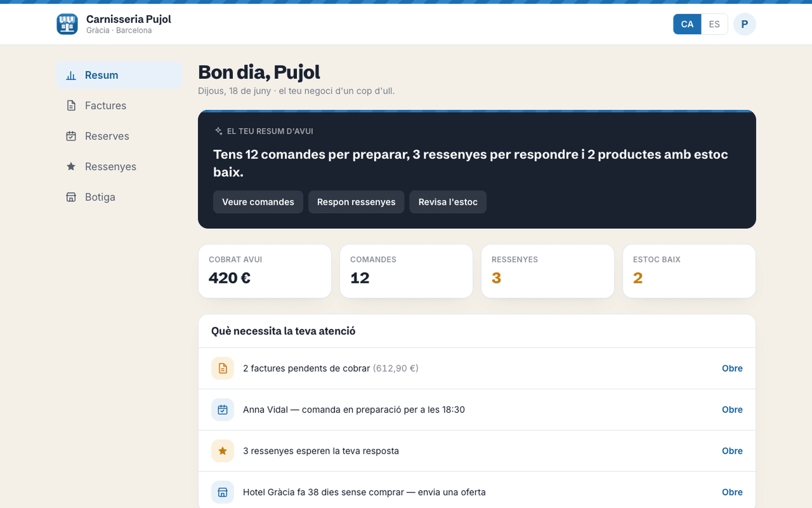Click the shop icon on the Hotel Gràcia row

222,492
